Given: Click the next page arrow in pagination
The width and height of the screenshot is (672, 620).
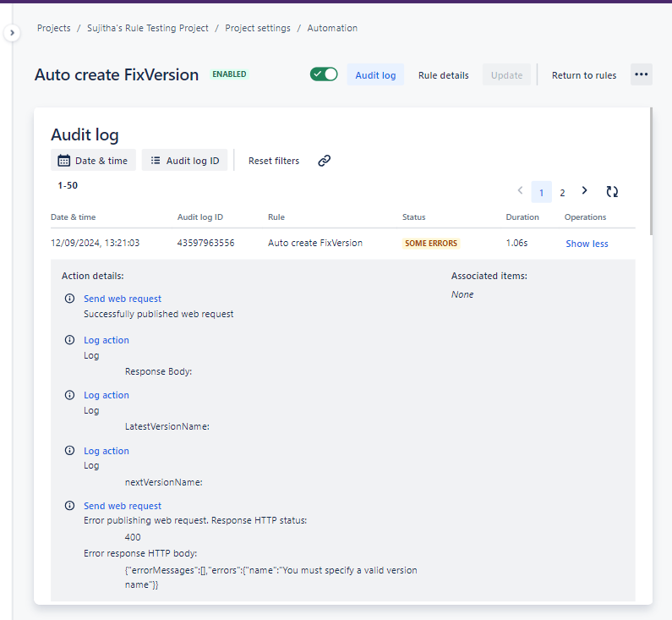Looking at the screenshot, I should tap(584, 191).
